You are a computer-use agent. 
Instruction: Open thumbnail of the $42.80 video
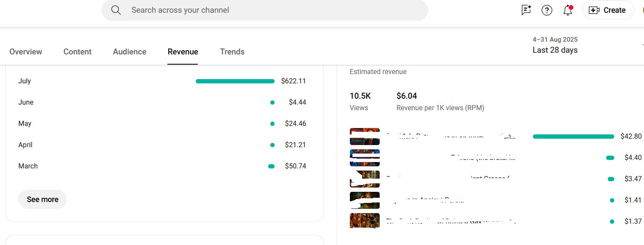tap(364, 137)
